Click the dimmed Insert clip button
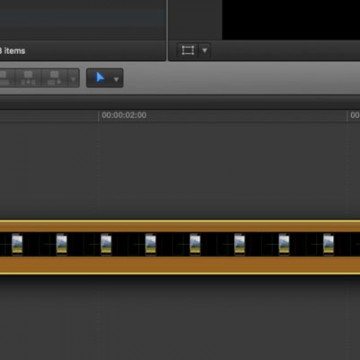 [x=28, y=78]
